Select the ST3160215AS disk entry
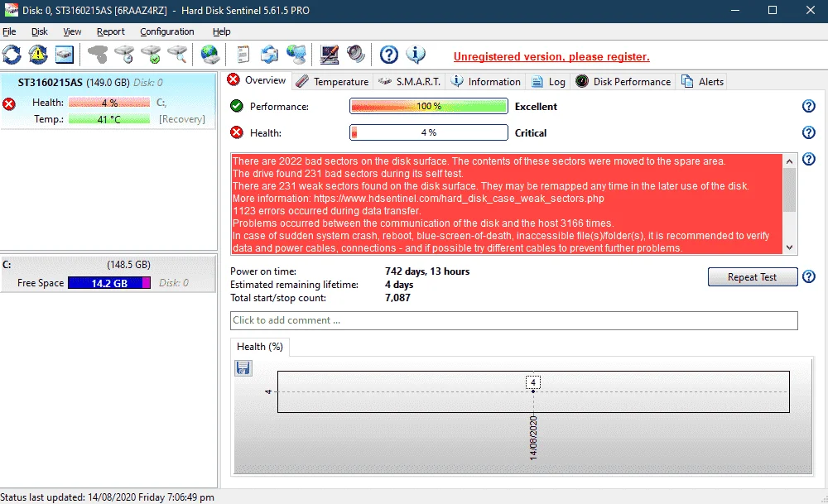The width and height of the screenshot is (828, 504). pos(108,100)
